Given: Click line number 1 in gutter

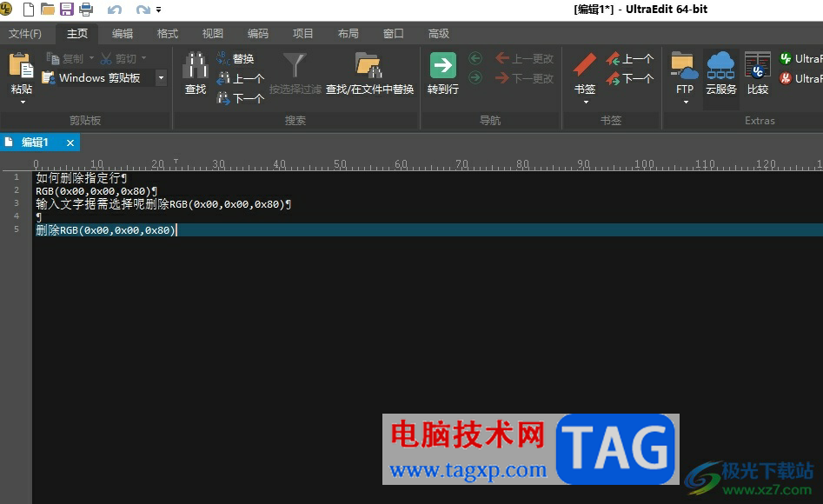Looking at the screenshot, I should point(17,177).
